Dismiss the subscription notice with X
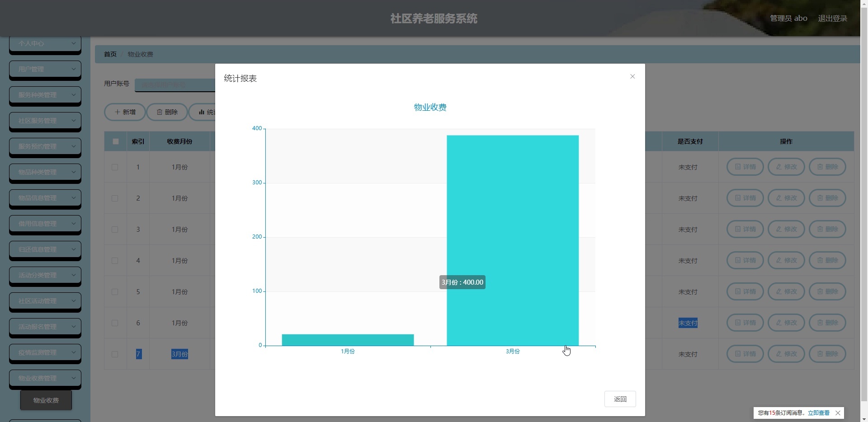 [x=838, y=413]
